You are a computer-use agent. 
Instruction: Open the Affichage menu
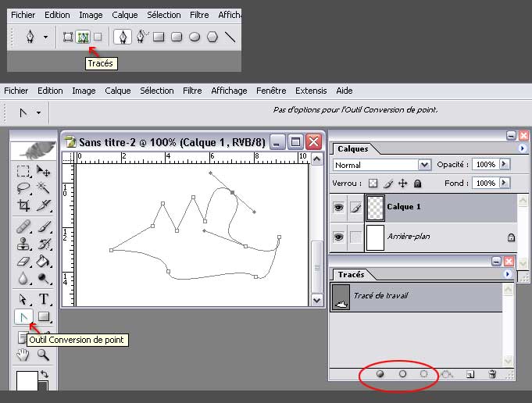coord(229,91)
